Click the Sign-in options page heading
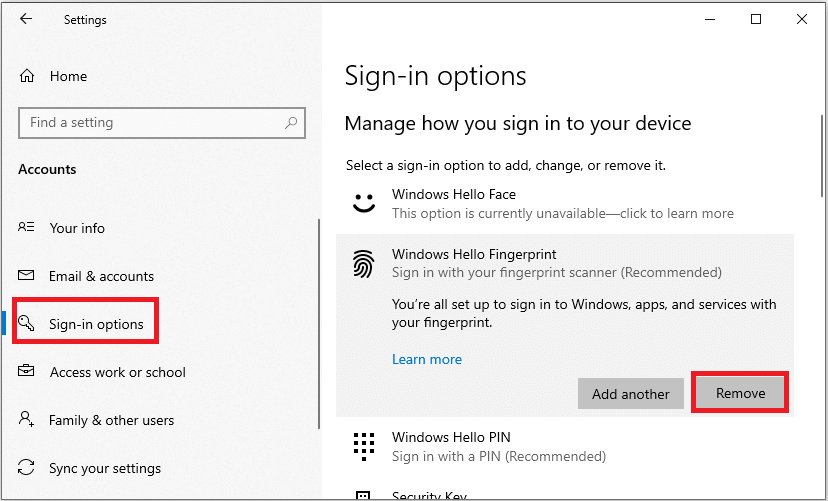This screenshot has width=828, height=501. [436, 75]
